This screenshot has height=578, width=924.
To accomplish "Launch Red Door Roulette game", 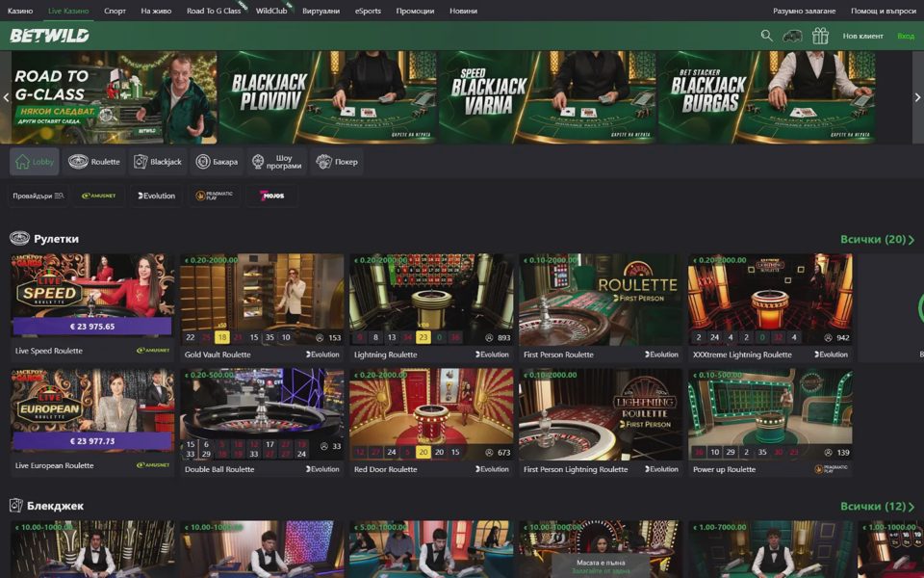I will [x=431, y=422].
